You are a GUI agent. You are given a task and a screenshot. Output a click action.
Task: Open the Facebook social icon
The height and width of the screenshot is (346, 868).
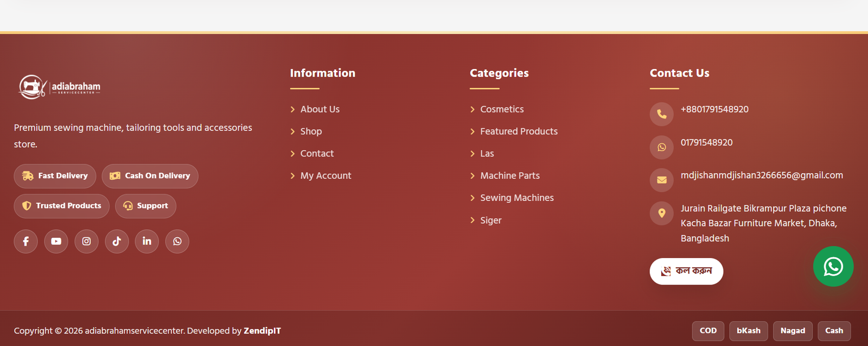(25, 241)
